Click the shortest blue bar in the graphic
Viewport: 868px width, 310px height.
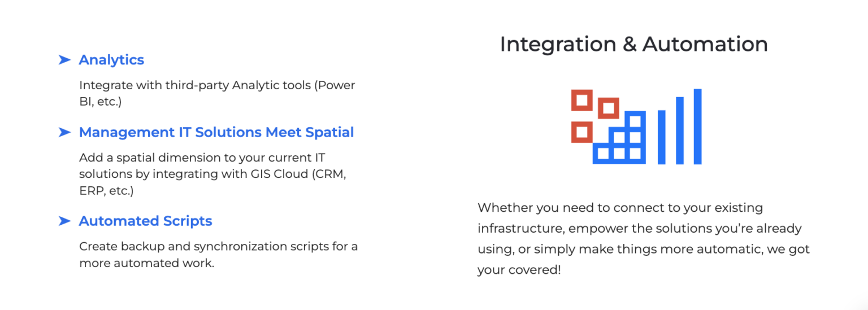pyautogui.click(x=662, y=137)
